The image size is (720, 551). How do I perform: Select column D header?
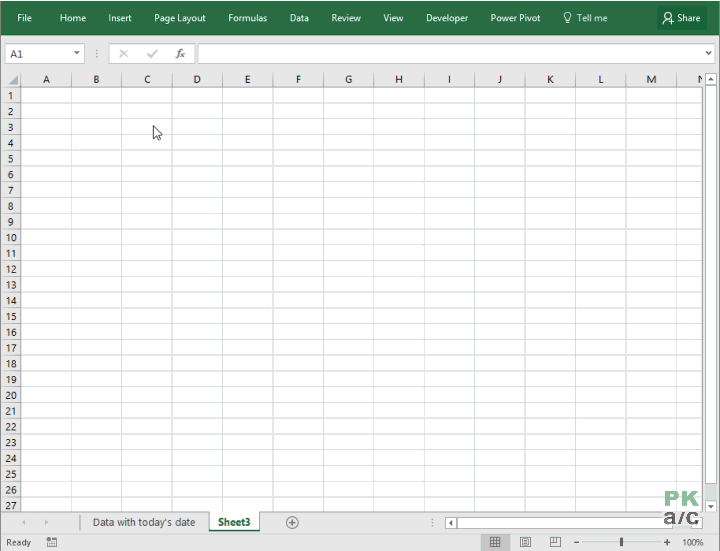pyautogui.click(x=197, y=79)
